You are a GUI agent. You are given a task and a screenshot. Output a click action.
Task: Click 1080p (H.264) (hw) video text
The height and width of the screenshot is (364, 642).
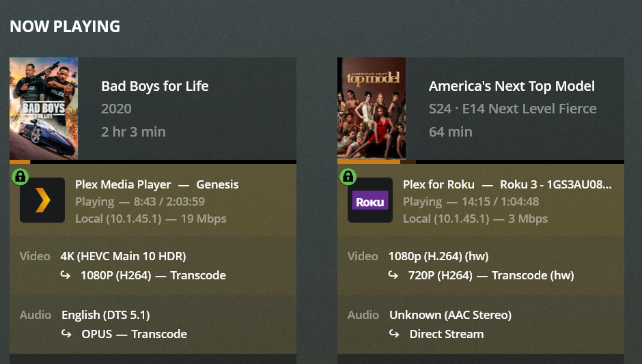(x=438, y=256)
